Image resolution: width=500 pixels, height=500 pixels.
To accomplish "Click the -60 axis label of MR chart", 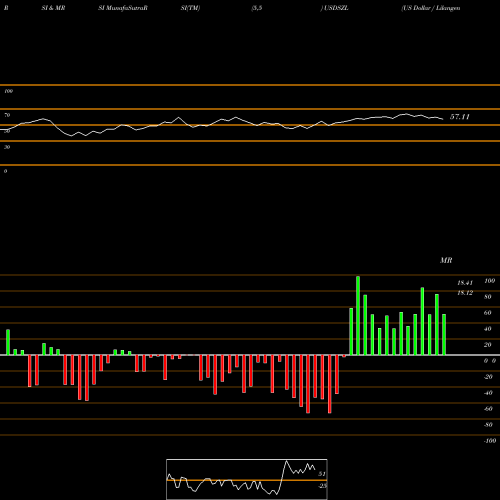I will point(488,409).
